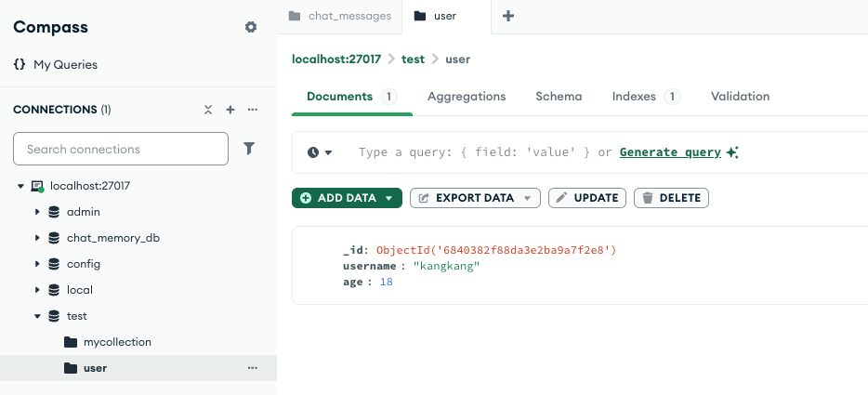Screen dimensions: 868x395
Task: Click the age field name
Action: point(352,282)
